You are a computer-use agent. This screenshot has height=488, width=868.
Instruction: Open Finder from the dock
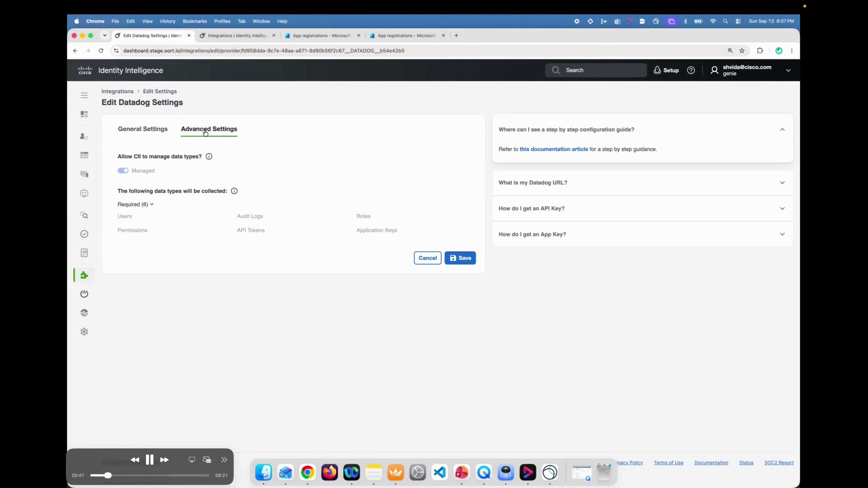click(264, 473)
